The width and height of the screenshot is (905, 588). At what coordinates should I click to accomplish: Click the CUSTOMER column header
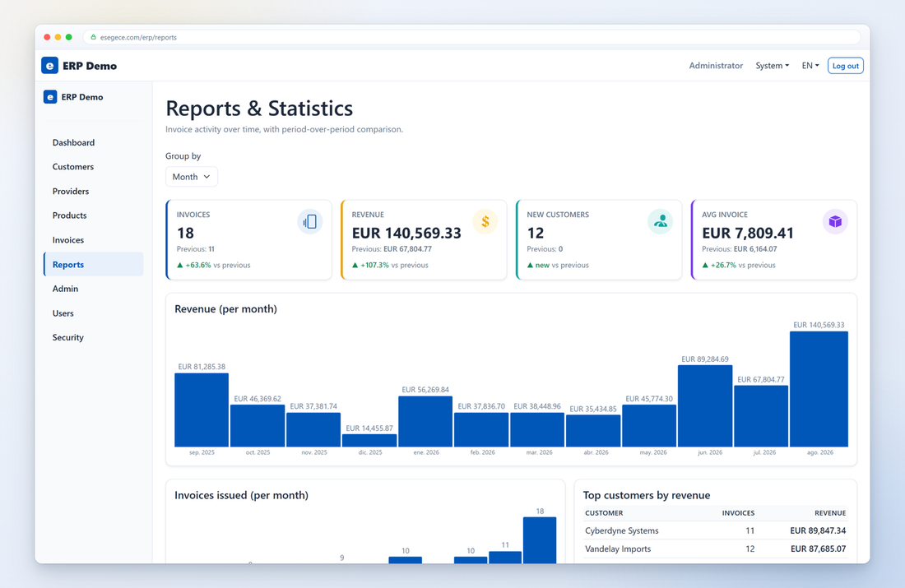pos(604,513)
